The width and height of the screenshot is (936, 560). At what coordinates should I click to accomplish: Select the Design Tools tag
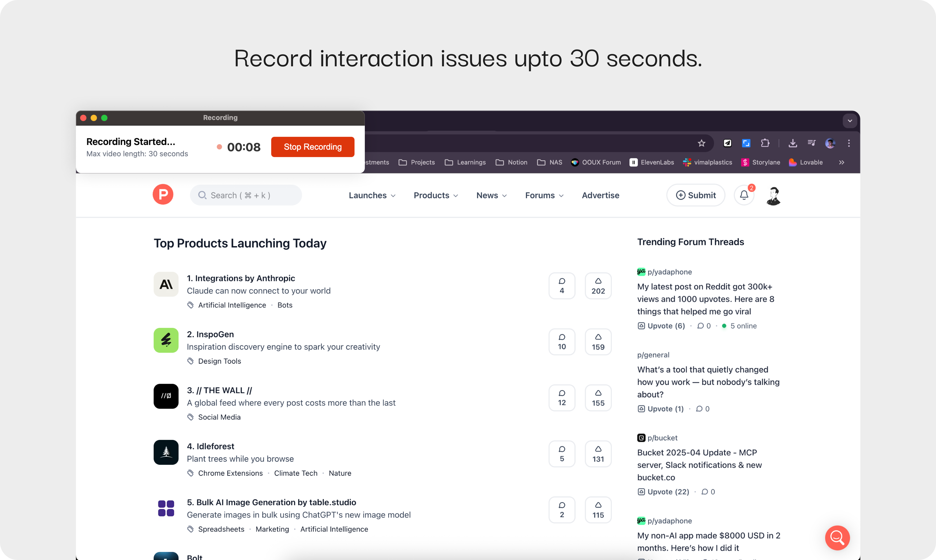point(219,361)
